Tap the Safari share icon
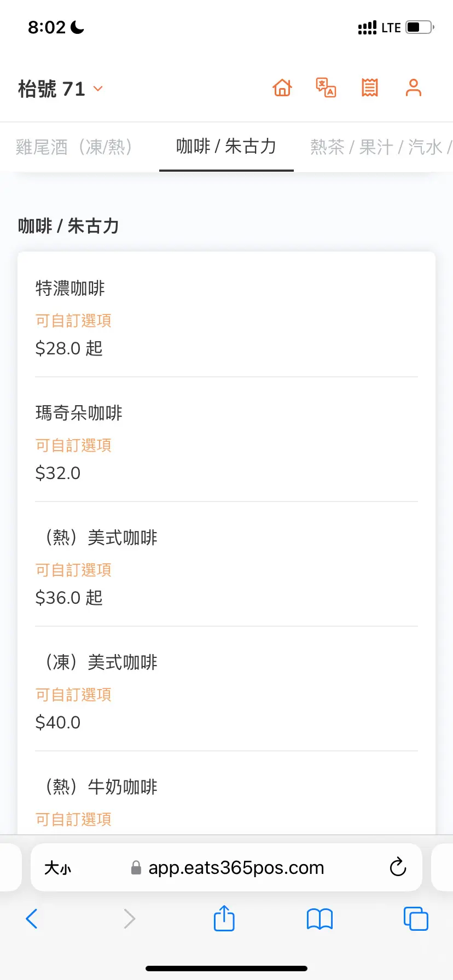The height and width of the screenshot is (980, 453). [224, 919]
